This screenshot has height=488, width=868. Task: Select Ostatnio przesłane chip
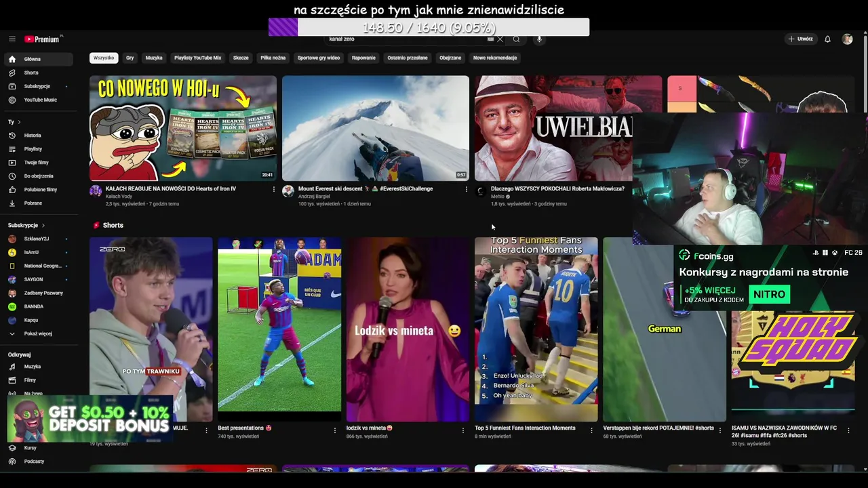coord(408,58)
